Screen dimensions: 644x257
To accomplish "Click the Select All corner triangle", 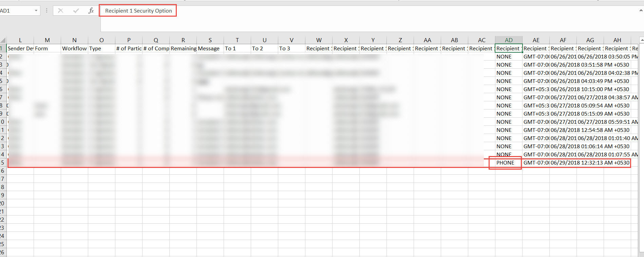I will coord(3,40).
